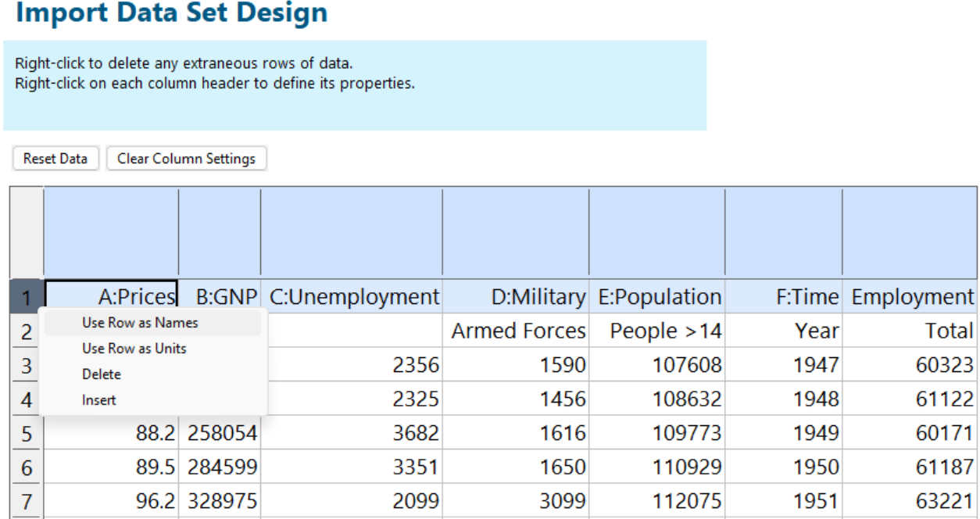Click the cell with value 61122

[x=910, y=399]
